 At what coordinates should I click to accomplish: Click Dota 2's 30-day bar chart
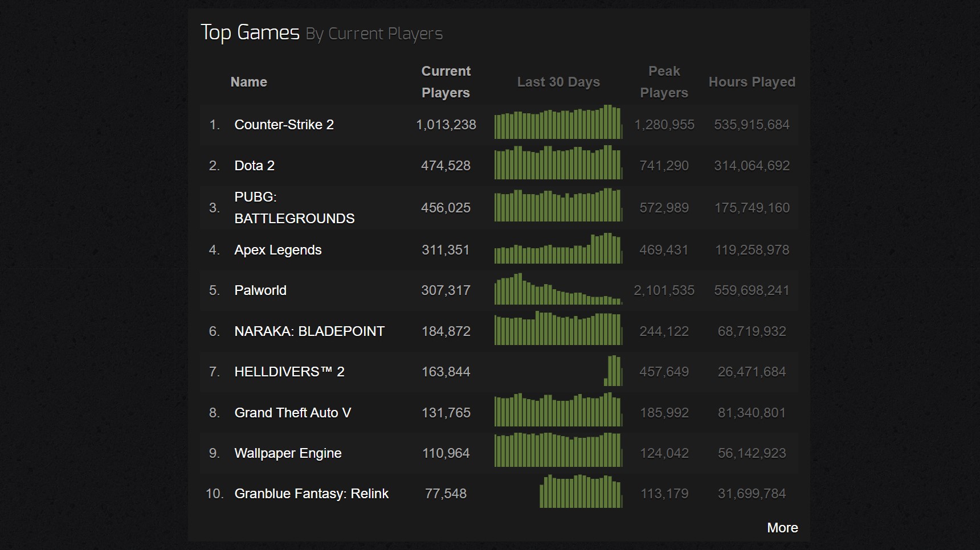(x=558, y=163)
